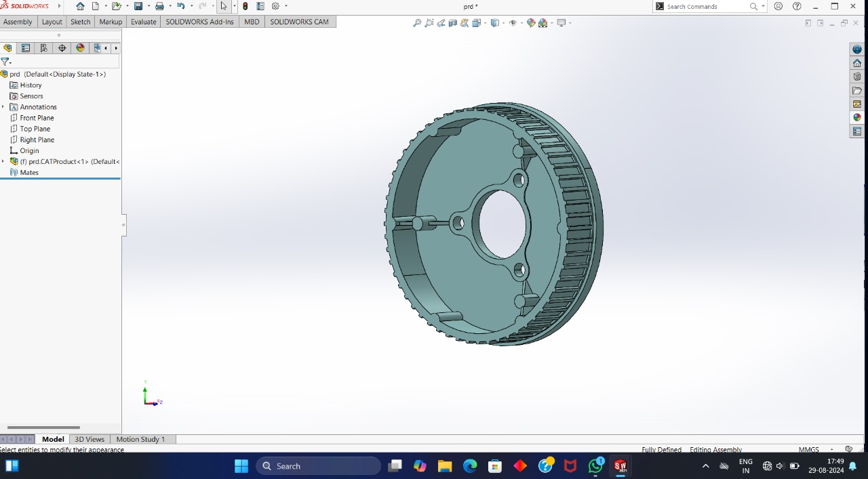The image size is (868, 479).
Task: Open the Open-file dropdown arrow
Action: click(127, 6)
